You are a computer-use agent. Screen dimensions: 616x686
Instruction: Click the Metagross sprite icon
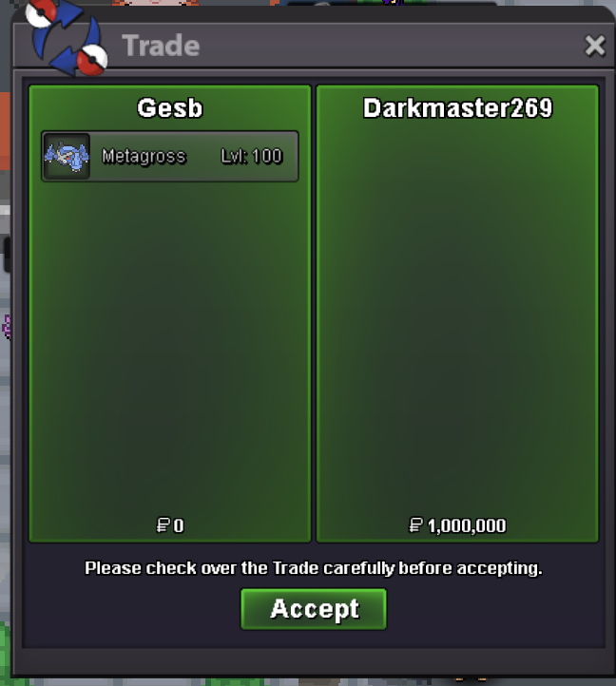pyautogui.click(x=67, y=156)
